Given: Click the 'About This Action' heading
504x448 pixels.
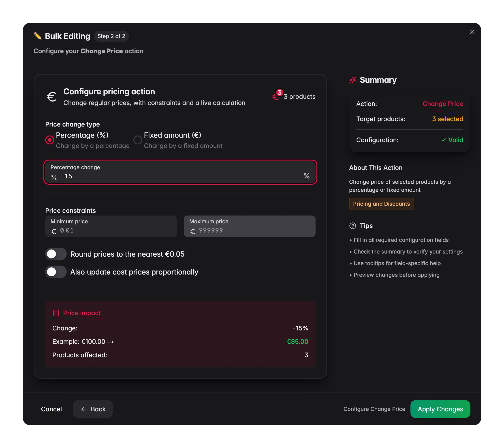Looking at the screenshot, I should tap(376, 168).
